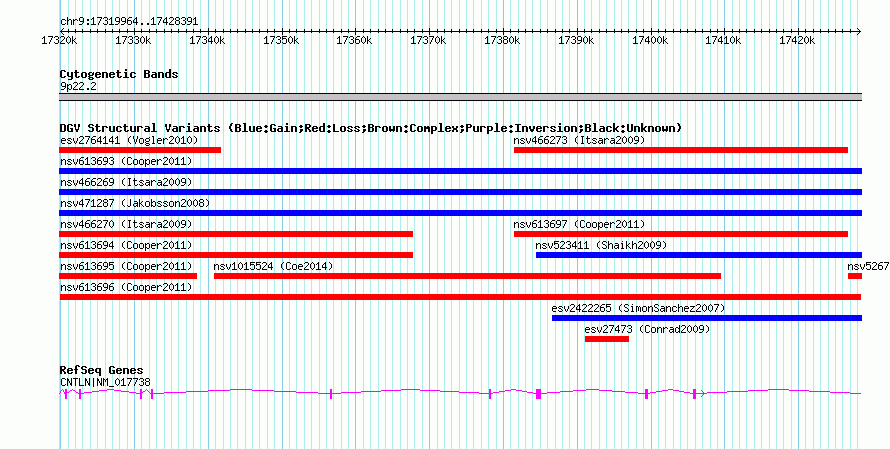The image size is (890, 449).
Task: Open the esv2422265 (SimonSanchez2007) label
Action: pyautogui.click(x=639, y=308)
